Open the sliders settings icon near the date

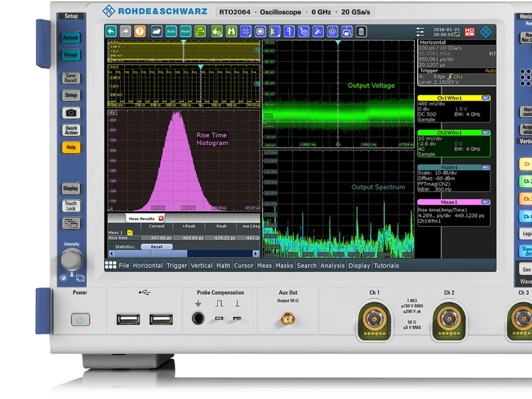click(420, 32)
